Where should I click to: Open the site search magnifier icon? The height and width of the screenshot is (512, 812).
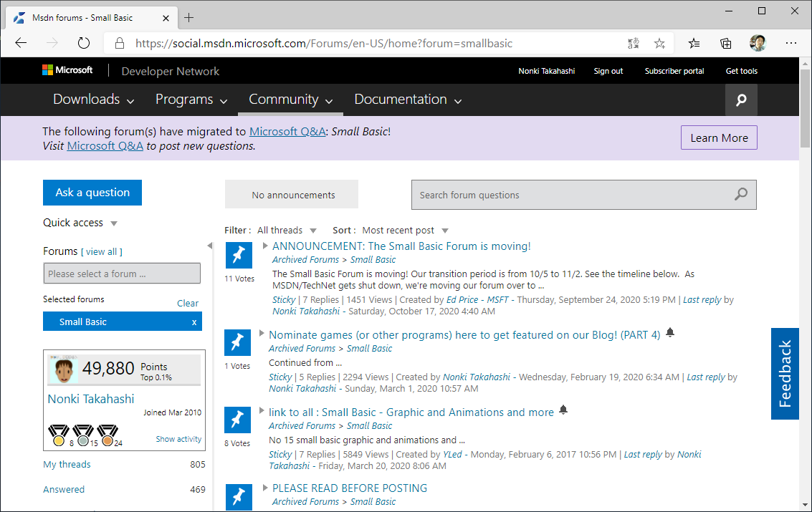(x=741, y=100)
